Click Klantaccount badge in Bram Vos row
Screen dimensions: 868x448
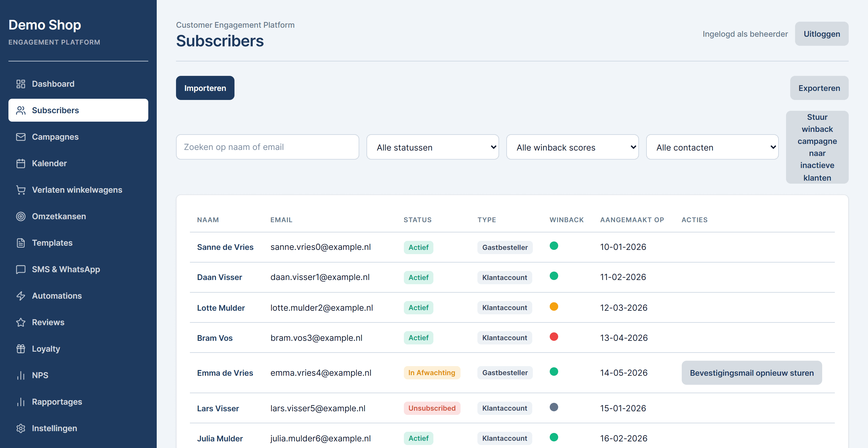(505, 338)
